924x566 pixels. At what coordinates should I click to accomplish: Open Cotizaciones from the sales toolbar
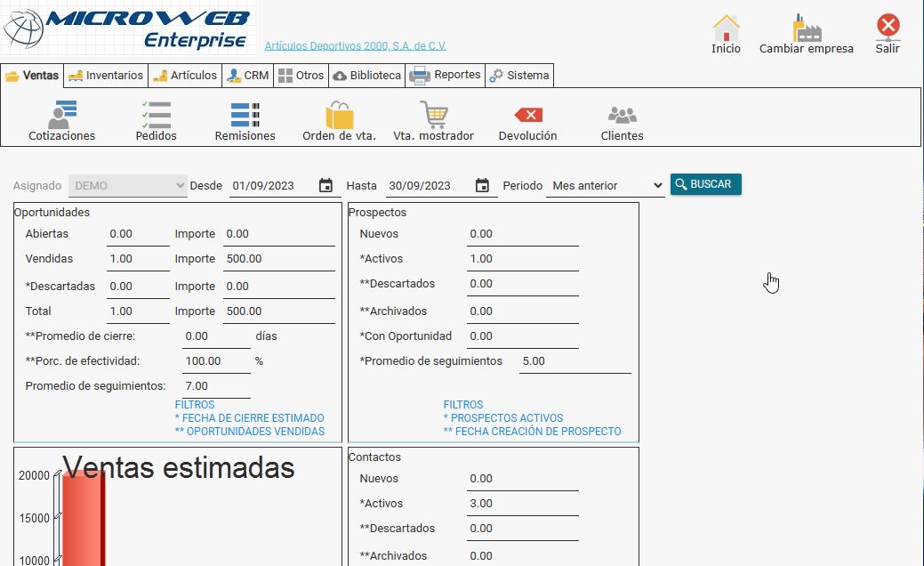point(62,116)
